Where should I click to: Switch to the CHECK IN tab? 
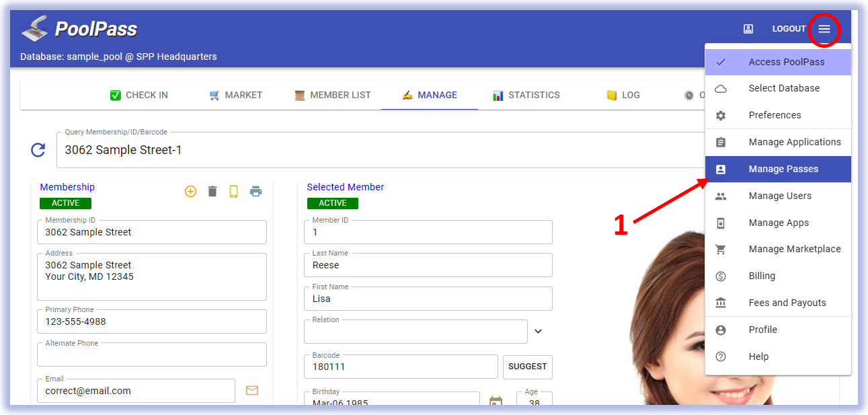(x=139, y=95)
